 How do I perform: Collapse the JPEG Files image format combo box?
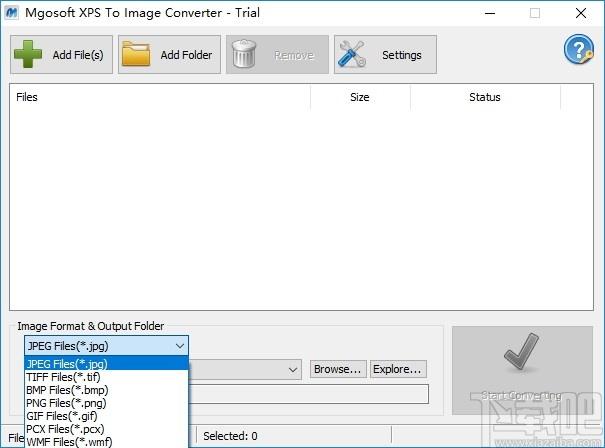[106, 346]
